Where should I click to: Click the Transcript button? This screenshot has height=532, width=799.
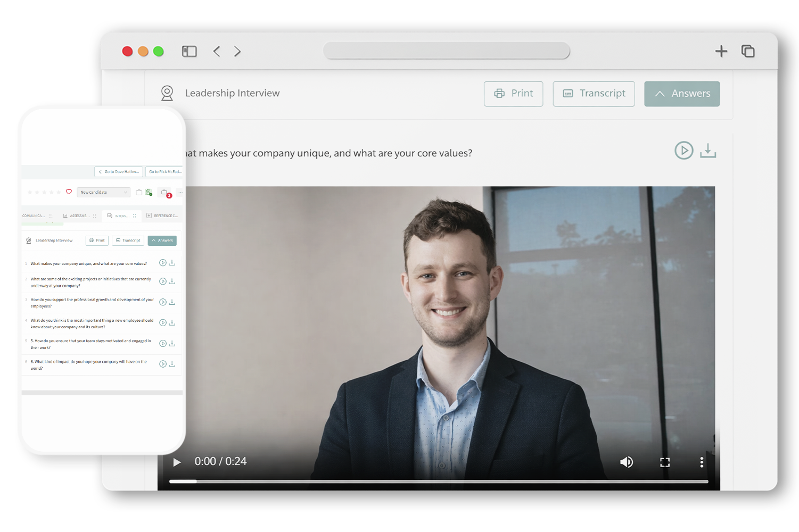tap(594, 94)
